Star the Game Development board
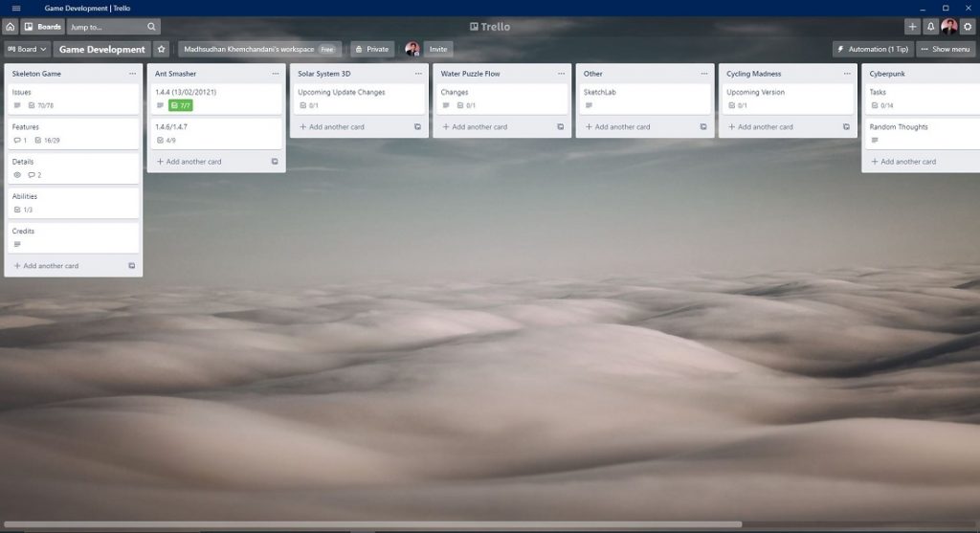980x533 pixels. pyautogui.click(x=162, y=49)
